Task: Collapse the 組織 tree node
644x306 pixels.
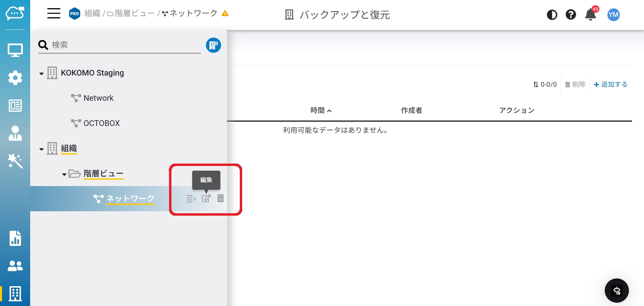Action: pyautogui.click(x=42, y=149)
